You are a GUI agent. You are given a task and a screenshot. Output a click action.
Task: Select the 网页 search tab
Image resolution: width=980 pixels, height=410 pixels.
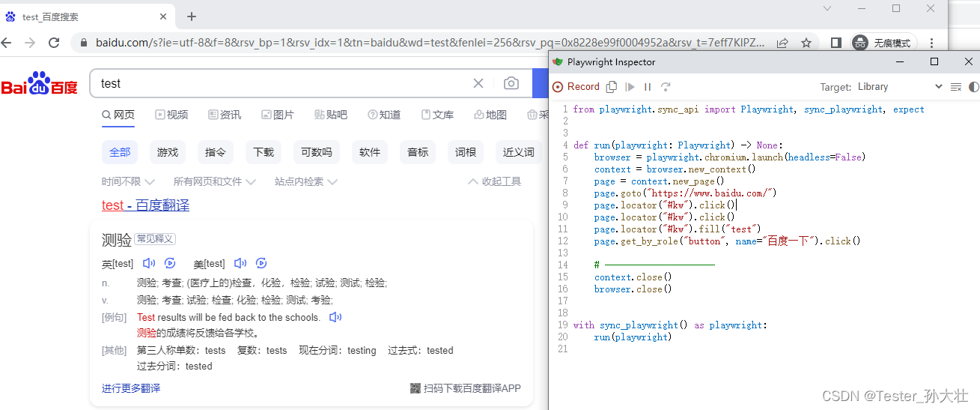coord(118,115)
